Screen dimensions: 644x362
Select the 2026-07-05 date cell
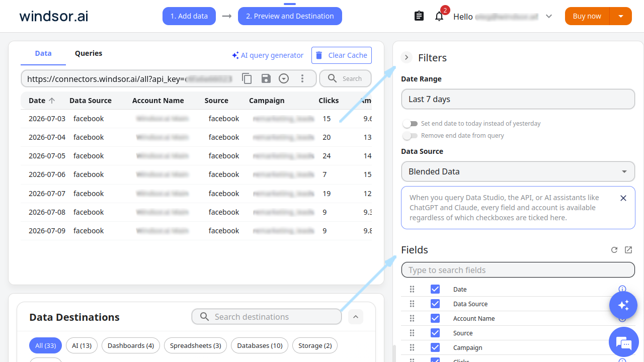tap(47, 156)
